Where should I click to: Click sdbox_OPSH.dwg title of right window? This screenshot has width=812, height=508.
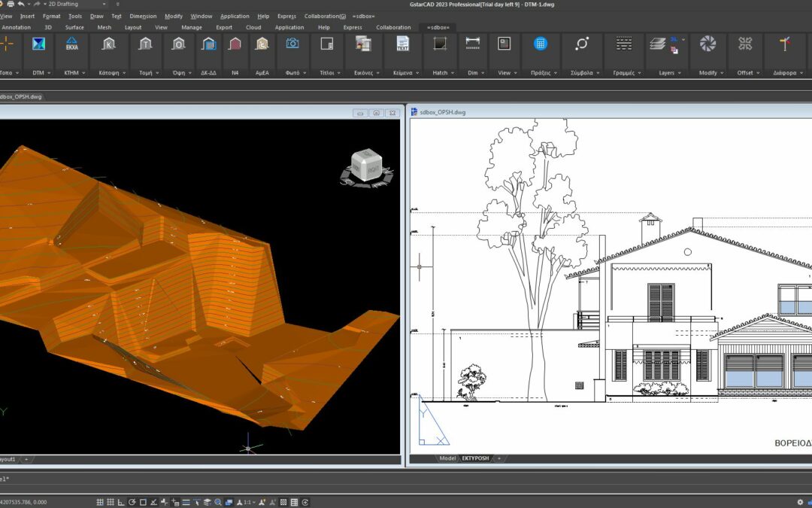click(442, 112)
